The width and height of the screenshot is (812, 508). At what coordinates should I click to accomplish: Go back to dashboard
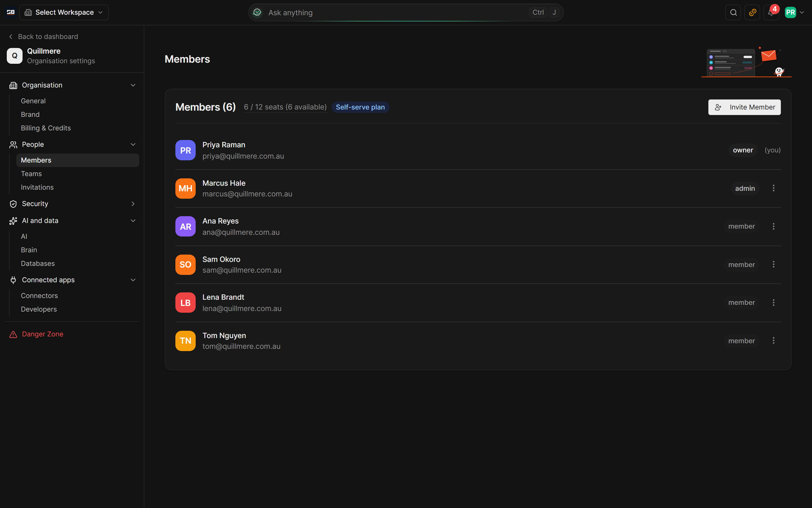pyautogui.click(x=43, y=37)
